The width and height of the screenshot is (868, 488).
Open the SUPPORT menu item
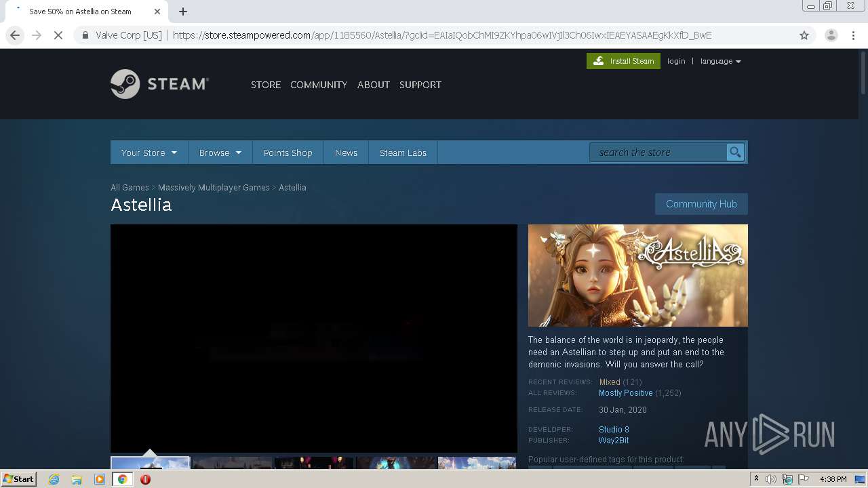pos(420,85)
